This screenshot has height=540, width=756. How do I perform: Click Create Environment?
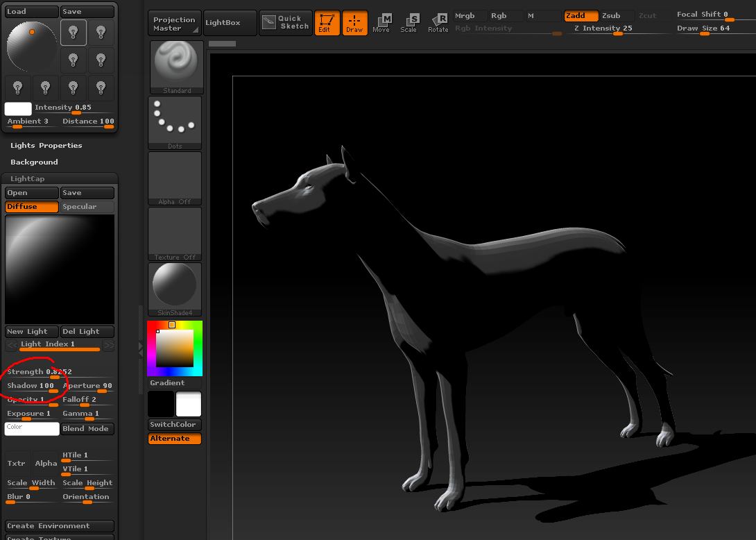click(x=60, y=526)
